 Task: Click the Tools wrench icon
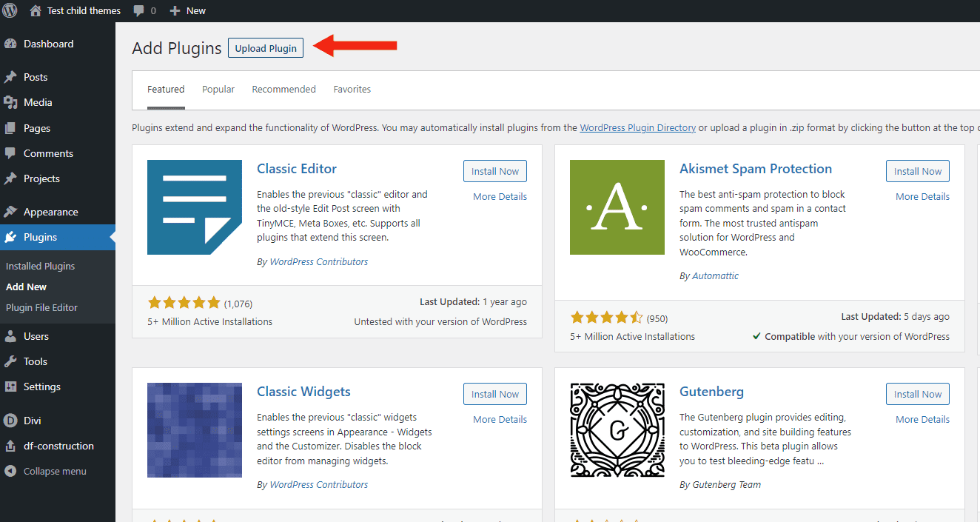(x=10, y=361)
